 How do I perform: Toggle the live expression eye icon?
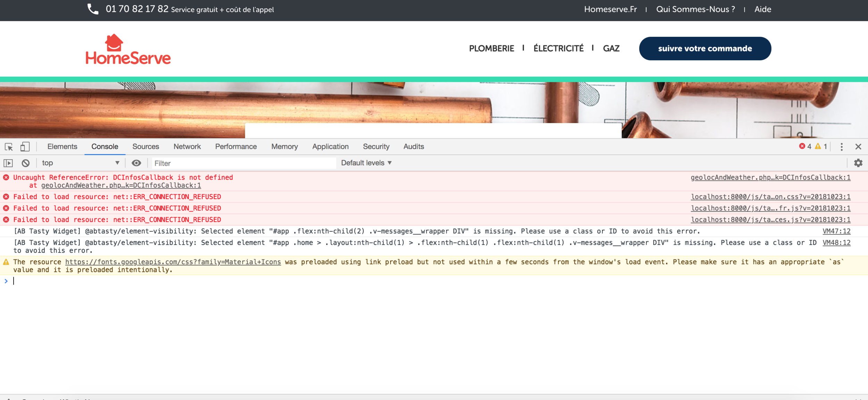click(x=136, y=163)
